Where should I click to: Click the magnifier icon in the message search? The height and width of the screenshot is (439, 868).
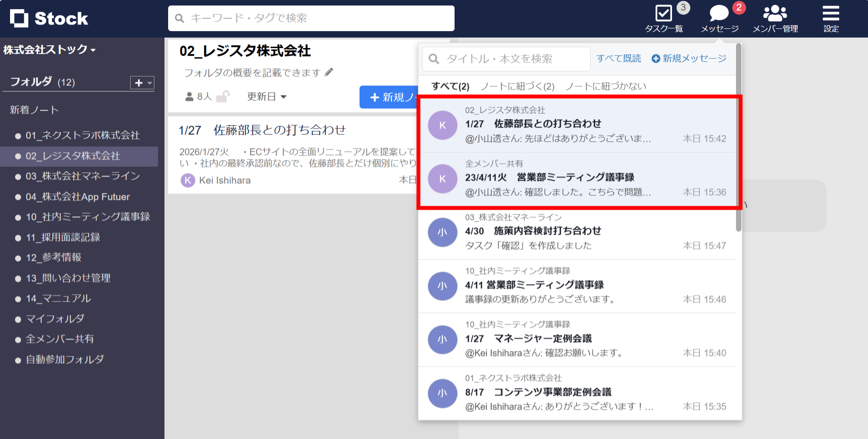point(433,59)
